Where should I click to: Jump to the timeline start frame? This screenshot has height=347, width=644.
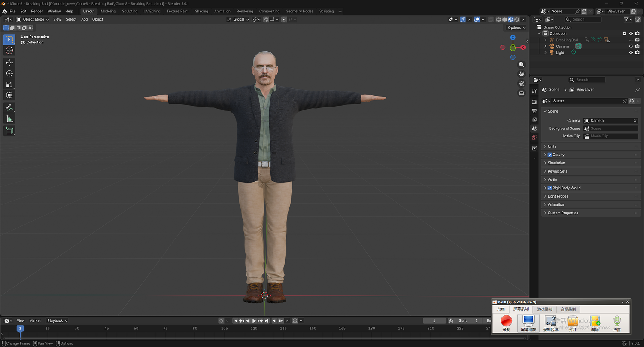(x=235, y=321)
